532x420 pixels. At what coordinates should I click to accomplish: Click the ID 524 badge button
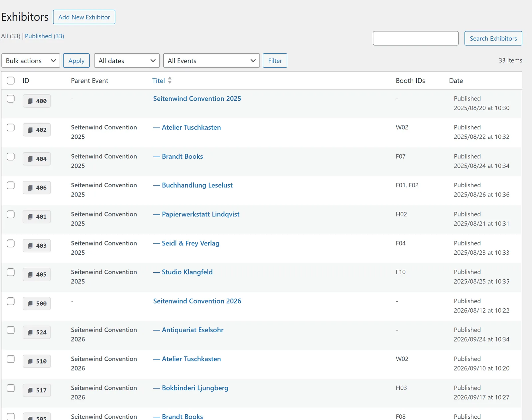pos(37,333)
